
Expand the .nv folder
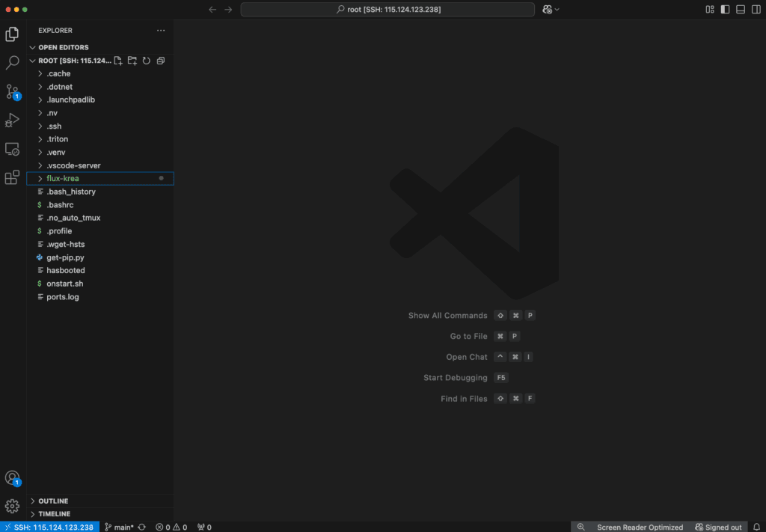pyautogui.click(x=100, y=113)
